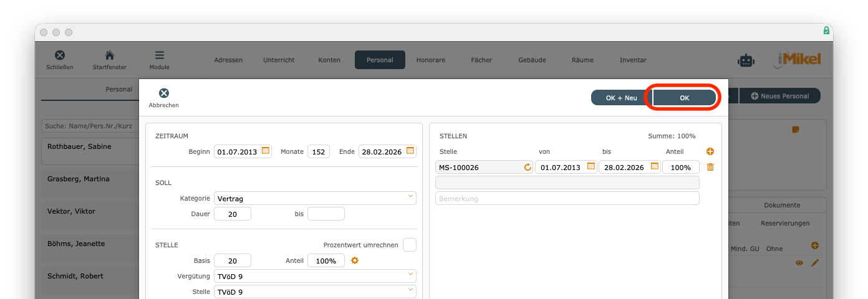The height and width of the screenshot is (299, 868).
Task: Click gear icon next to Anteil
Action: coord(355,260)
